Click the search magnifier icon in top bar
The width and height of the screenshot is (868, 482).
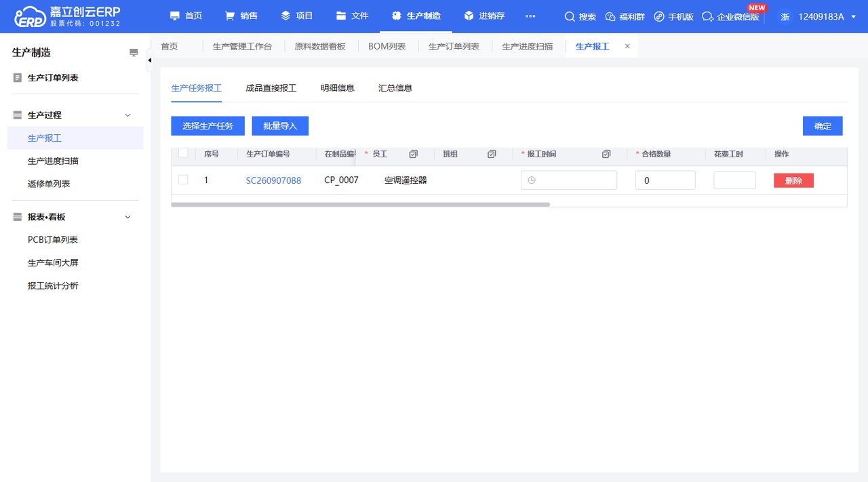[x=570, y=16]
